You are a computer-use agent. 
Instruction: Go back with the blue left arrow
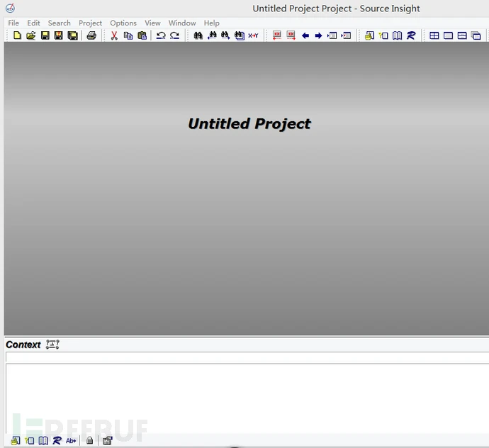tap(305, 36)
